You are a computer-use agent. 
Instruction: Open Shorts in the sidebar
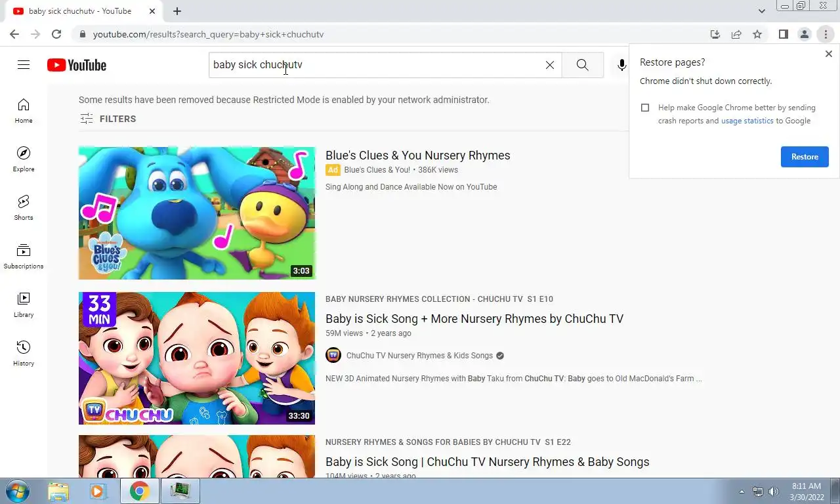coord(24,208)
